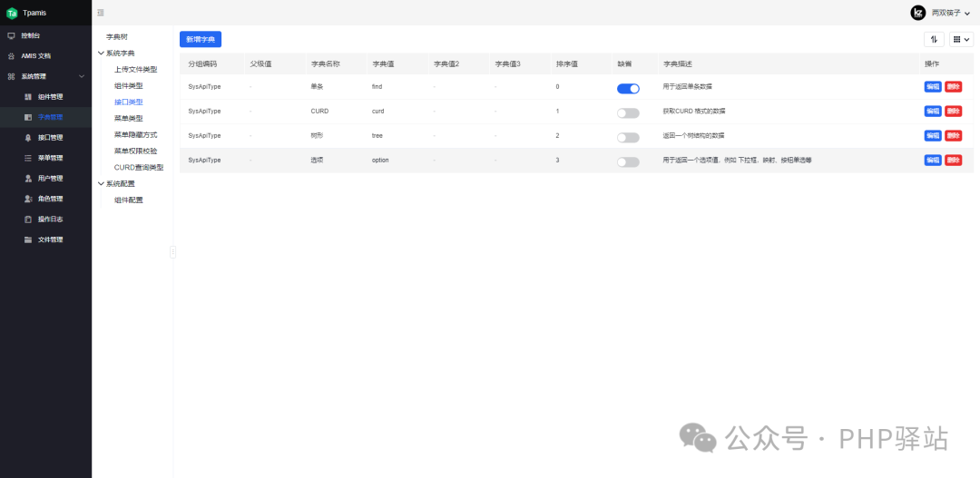Click the 排序值 column header
Viewport: 980px width, 478px height.
pyautogui.click(x=566, y=64)
